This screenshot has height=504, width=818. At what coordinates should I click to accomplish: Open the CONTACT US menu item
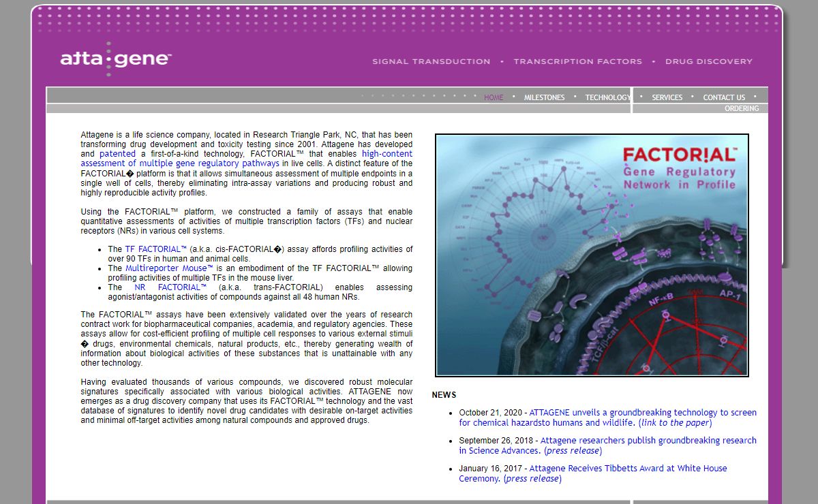pyautogui.click(x=724, y=97)
